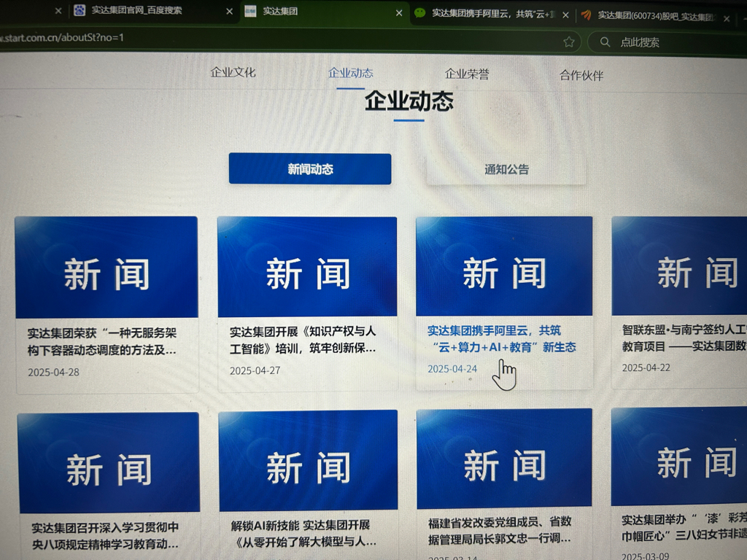Open news thumbnail dated 2025-04-22
The image size is (747, 560).
point(679,265)
